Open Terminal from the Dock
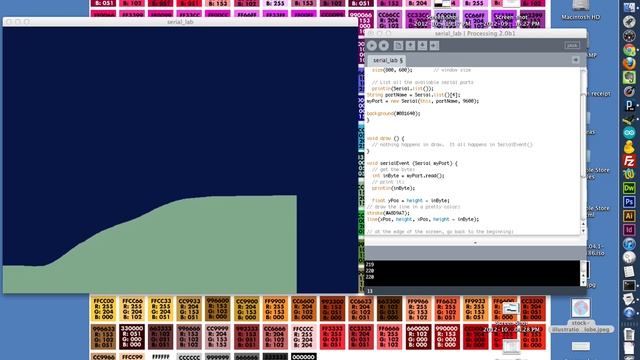Screen dimensions: 640x360 pos(629,285)
